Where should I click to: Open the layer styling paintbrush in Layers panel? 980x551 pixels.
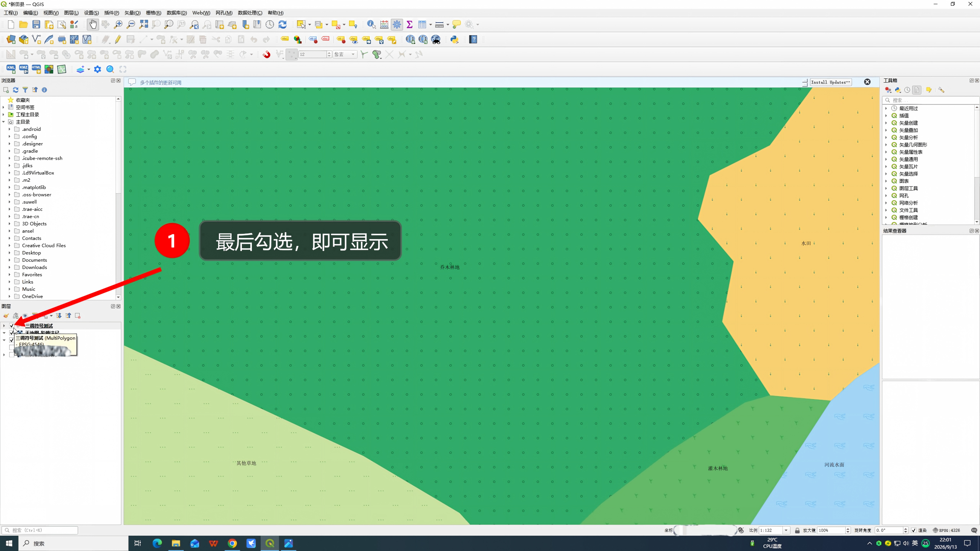(6, 316)
